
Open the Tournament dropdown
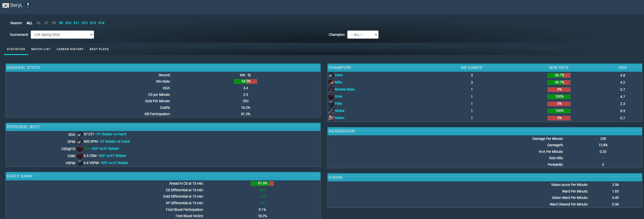pos(62,35)
